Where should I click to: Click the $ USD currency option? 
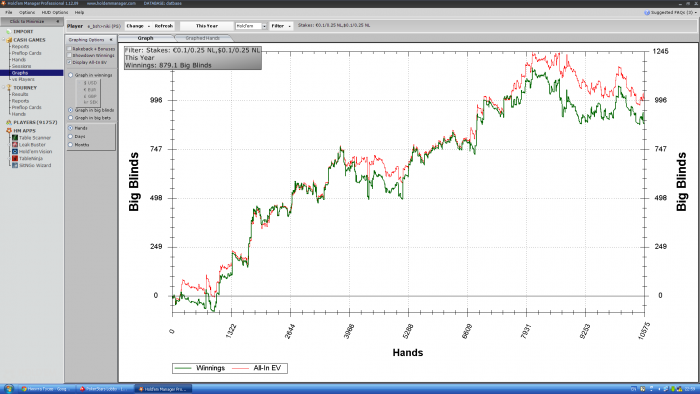pos(90,83)
